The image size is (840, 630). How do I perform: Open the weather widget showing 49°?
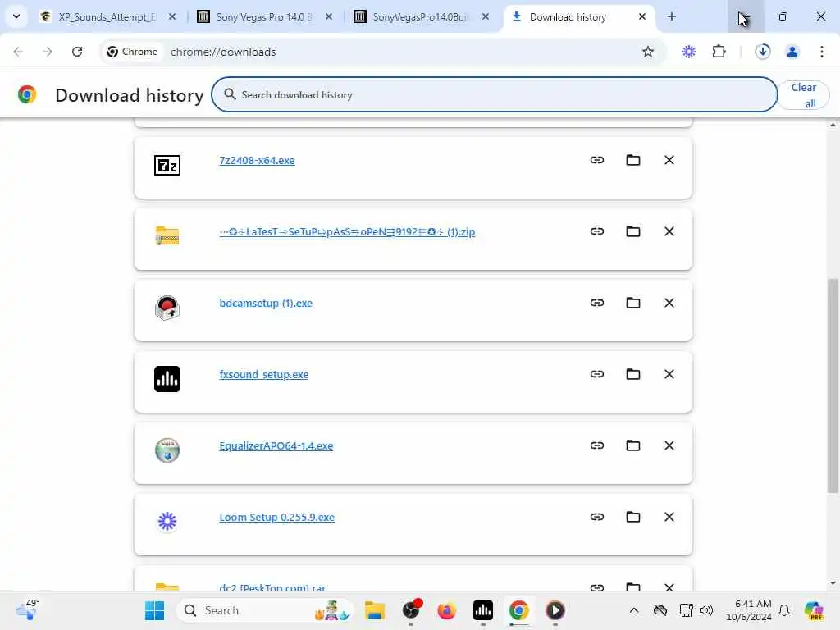click(x=27, y=610)
